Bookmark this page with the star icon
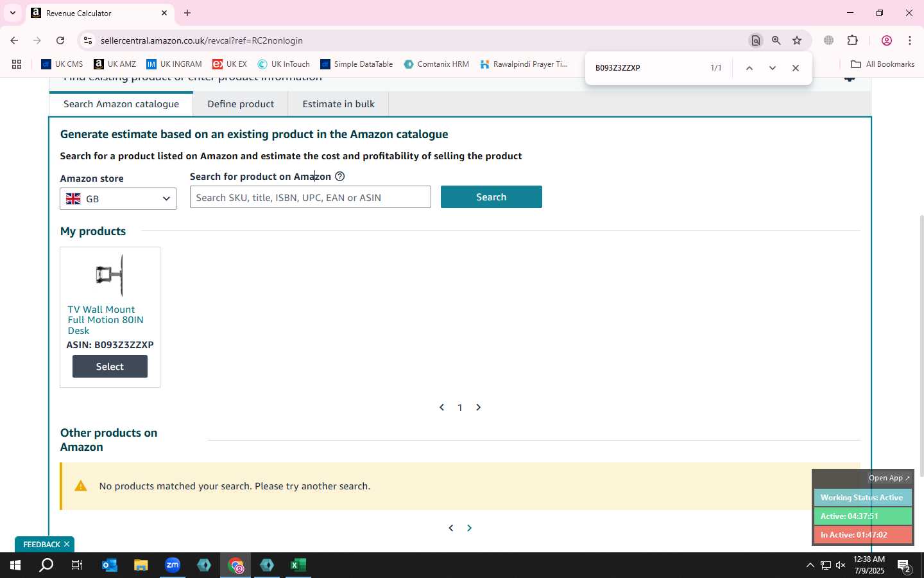 (x=797, y=40)
